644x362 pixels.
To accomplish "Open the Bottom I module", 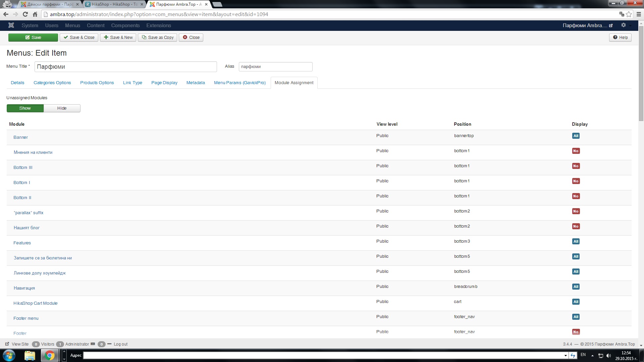I will click(22, 183).
